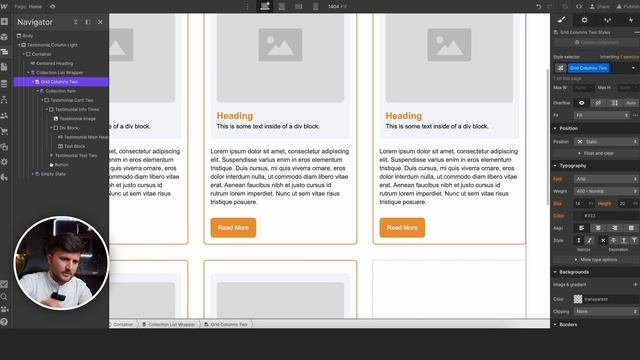Add an Image & gradient background
The image size is (640, 360).
[635, 284]
